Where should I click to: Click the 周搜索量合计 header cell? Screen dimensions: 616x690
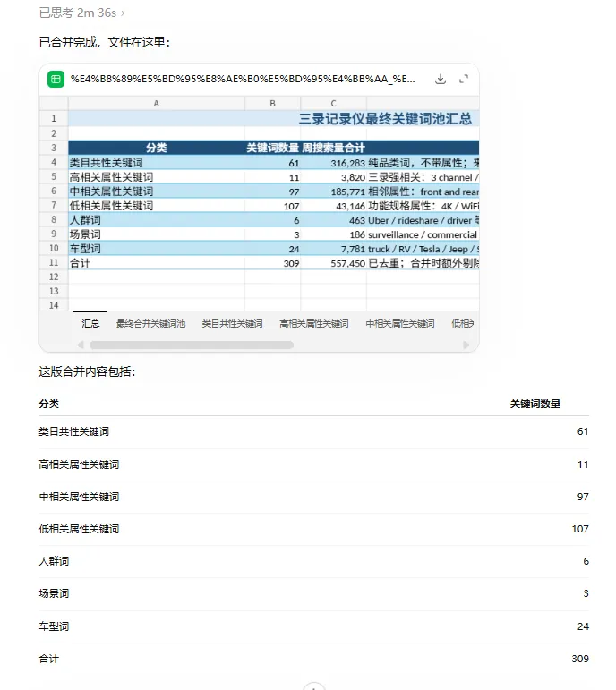tap(333, 148)
